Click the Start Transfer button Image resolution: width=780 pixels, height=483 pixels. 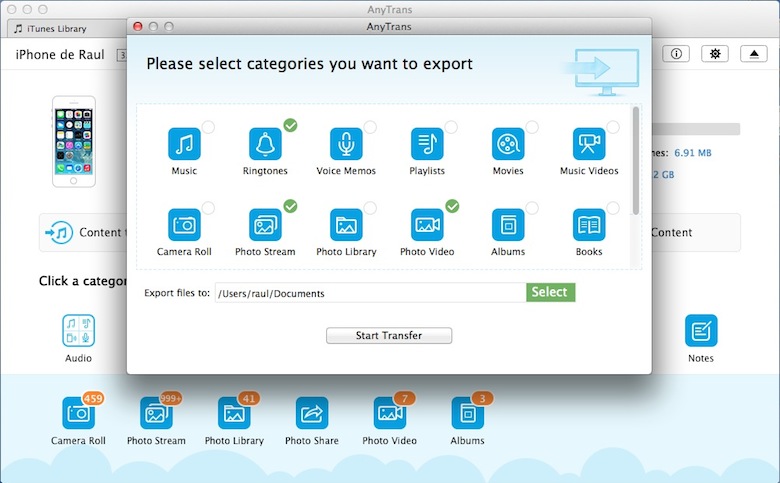(x=389, y=336)
